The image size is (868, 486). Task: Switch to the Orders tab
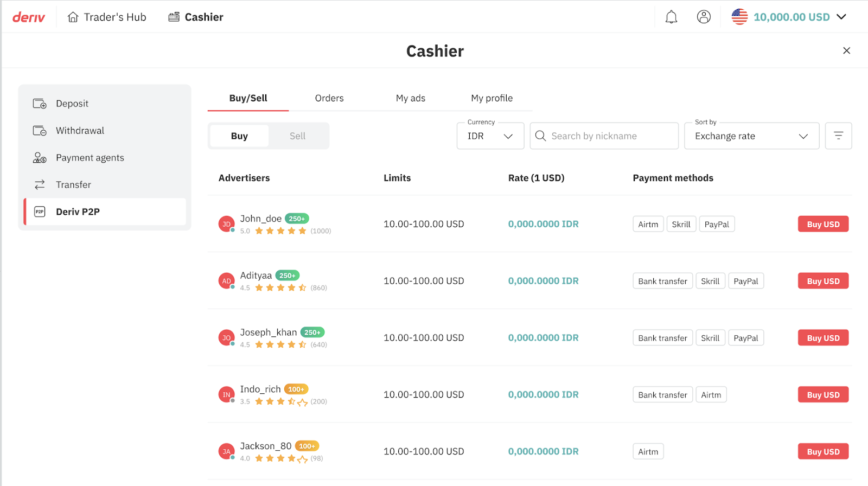[329, 98]
